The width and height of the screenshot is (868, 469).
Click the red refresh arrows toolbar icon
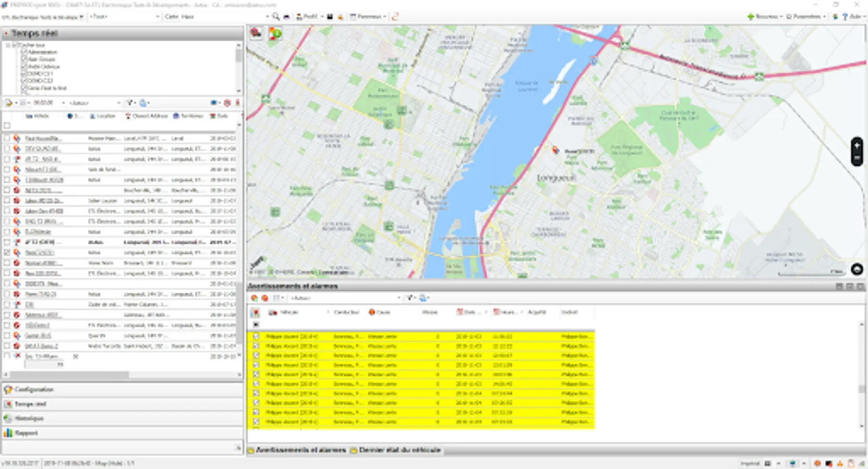click(x=395, y=17)
